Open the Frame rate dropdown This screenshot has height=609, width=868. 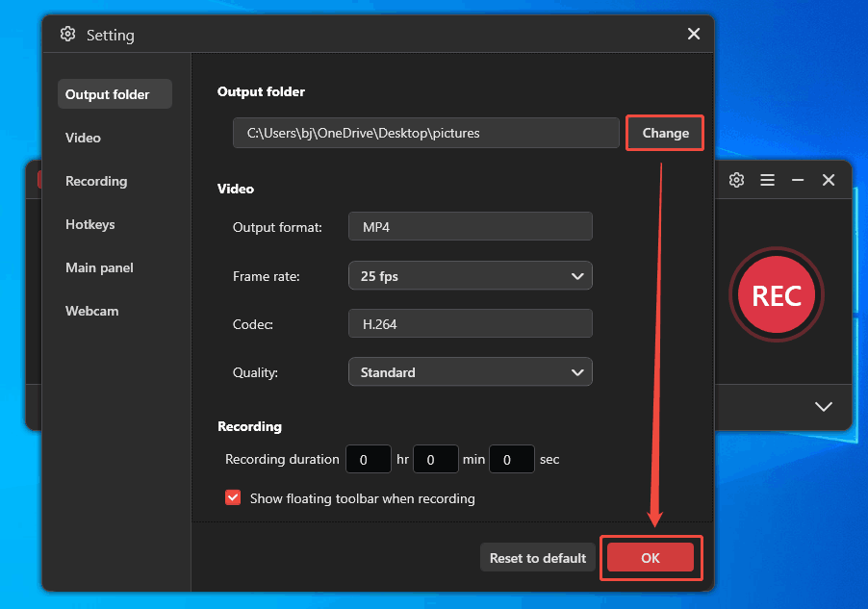pyautogui.click(x=470, y=275)
